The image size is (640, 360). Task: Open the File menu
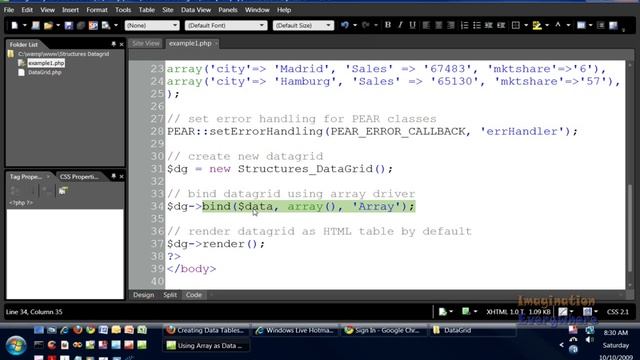point(9,10)
